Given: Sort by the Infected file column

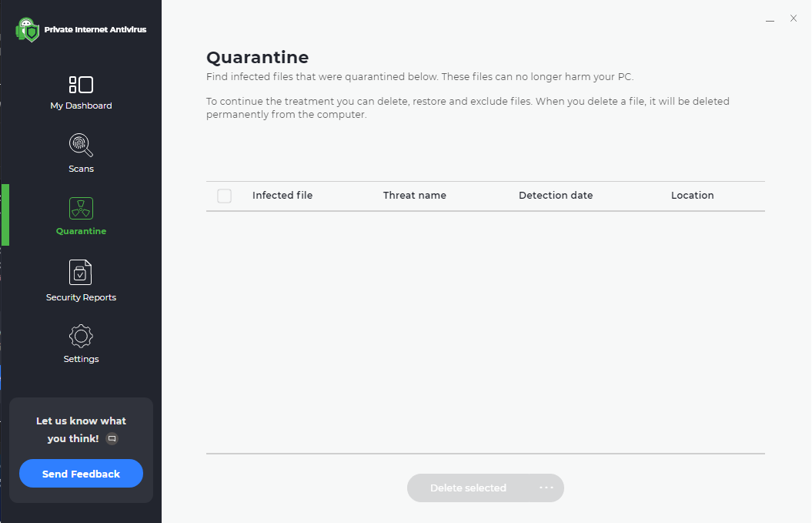Looking at the screenshot, I should (x=282, y=196).
